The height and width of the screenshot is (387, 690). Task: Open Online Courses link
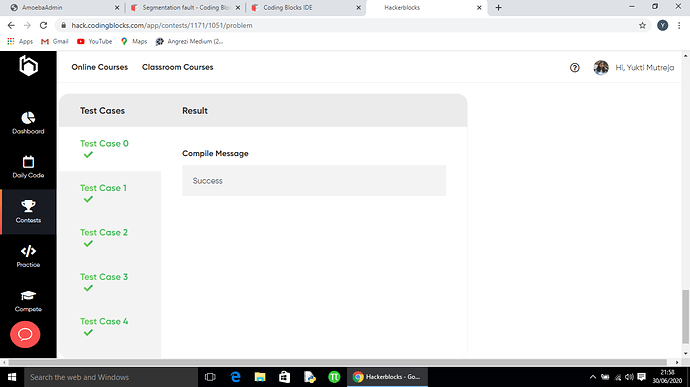(99, 67)
